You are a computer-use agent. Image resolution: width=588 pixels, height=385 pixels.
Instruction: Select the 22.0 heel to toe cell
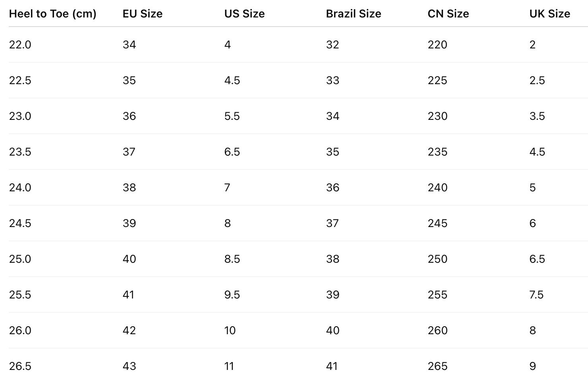click(20, 45)
